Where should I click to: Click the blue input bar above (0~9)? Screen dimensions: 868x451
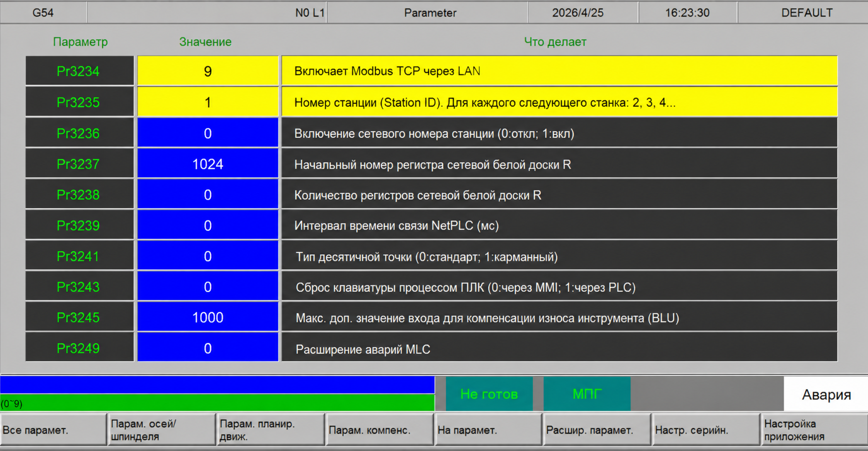tap(217, 383)
